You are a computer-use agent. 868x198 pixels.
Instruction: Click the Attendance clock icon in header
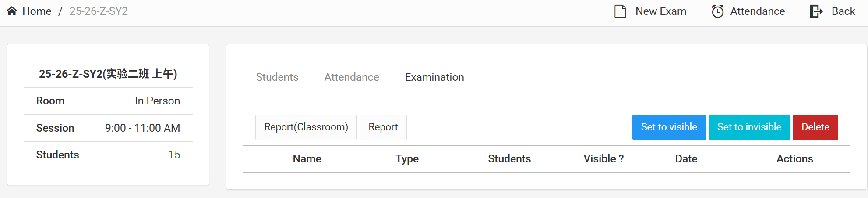717,11
